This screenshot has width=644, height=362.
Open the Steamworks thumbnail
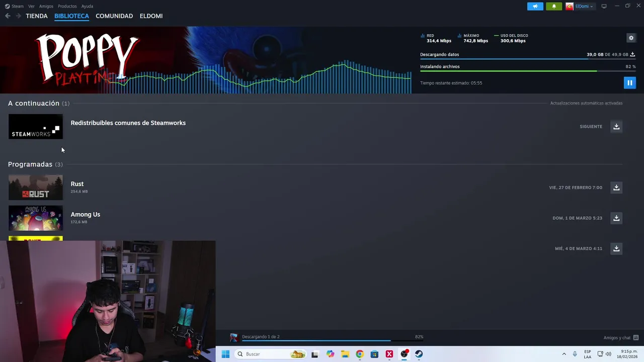pyautogui.click(x=36, y=127)
